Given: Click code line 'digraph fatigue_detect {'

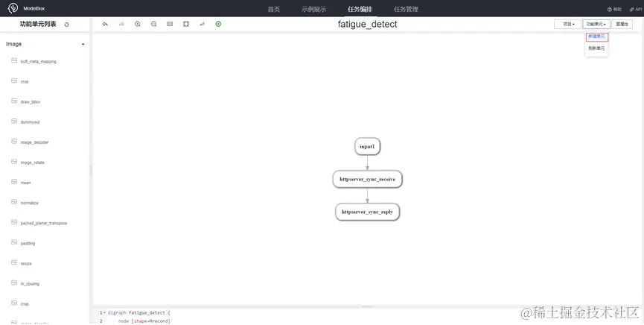Looking at the screenshot, I should [x=138, y=313].
